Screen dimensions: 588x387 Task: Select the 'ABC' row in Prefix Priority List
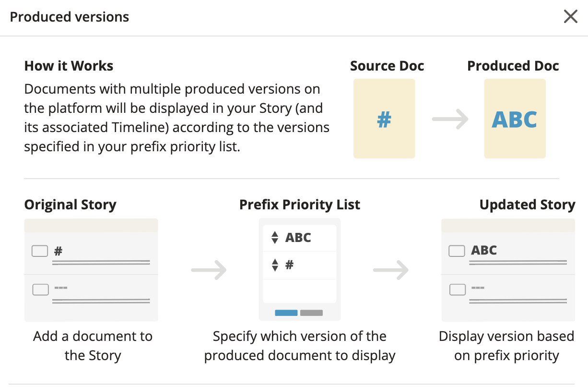tap(299, 237)
